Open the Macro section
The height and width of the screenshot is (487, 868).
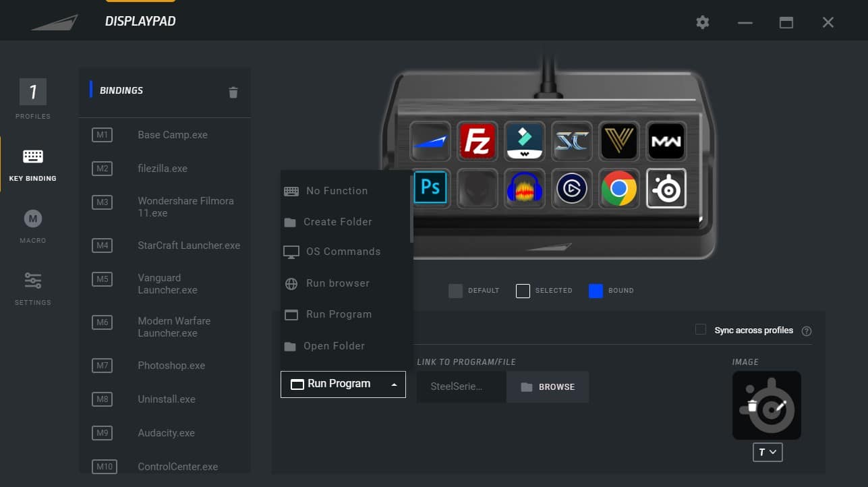[33, 226]
